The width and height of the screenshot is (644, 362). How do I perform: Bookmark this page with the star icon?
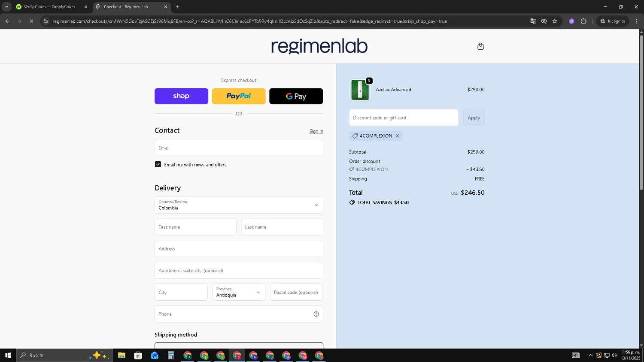(555, 21)
